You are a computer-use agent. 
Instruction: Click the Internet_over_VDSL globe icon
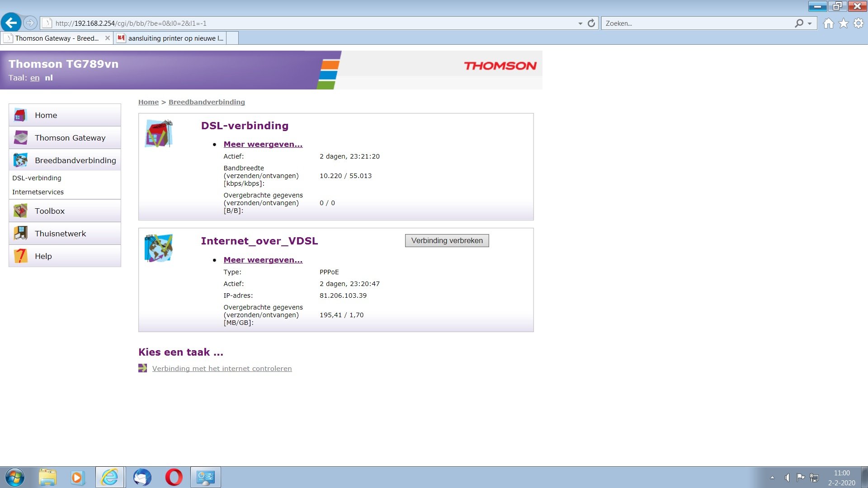[x=159, y=248]
